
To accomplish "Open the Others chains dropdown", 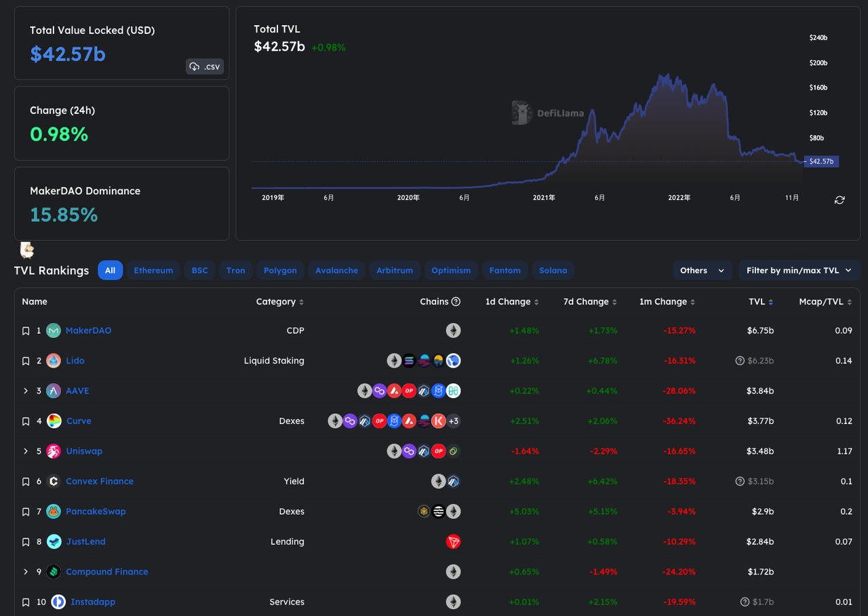I will (x=702, y=270).
